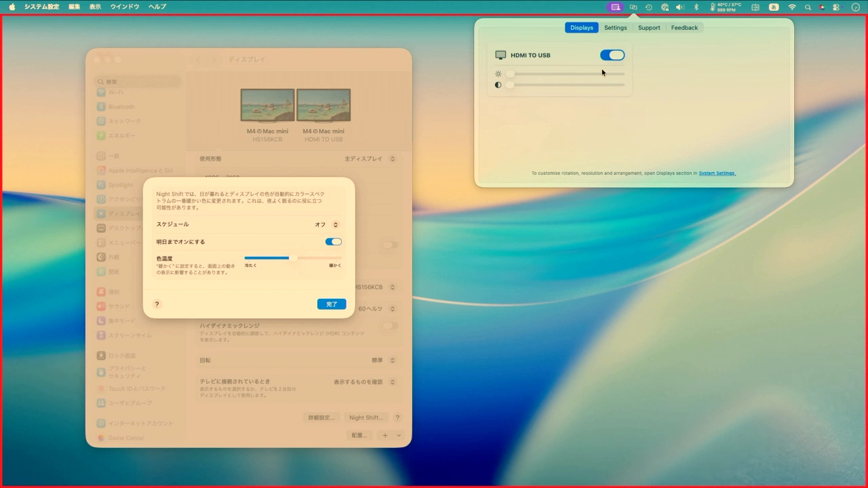Screen dimensions: 868x488
Task: Follow the System Settings link
Action: pyautogui.click(x=717, y=174)
